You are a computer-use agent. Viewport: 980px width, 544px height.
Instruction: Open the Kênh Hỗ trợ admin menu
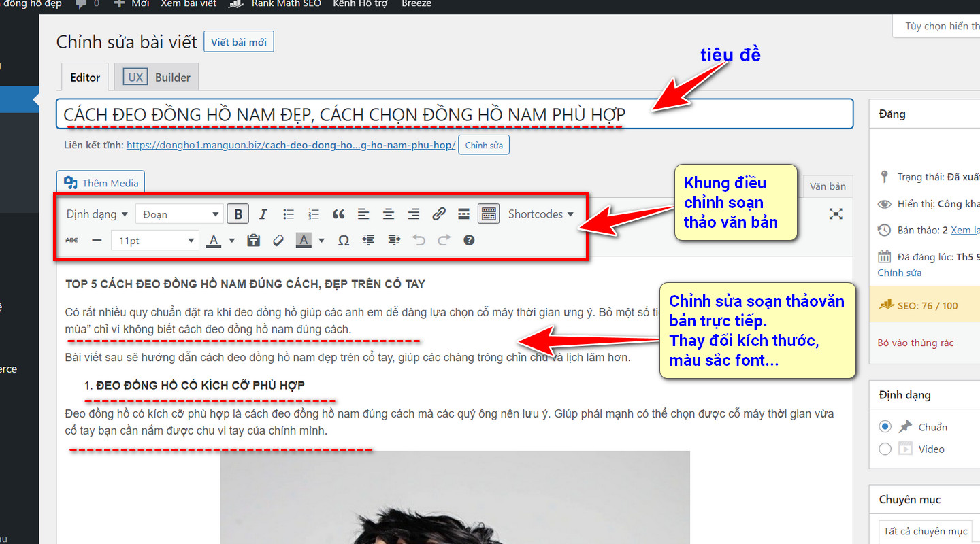click(x=360, y=4)
